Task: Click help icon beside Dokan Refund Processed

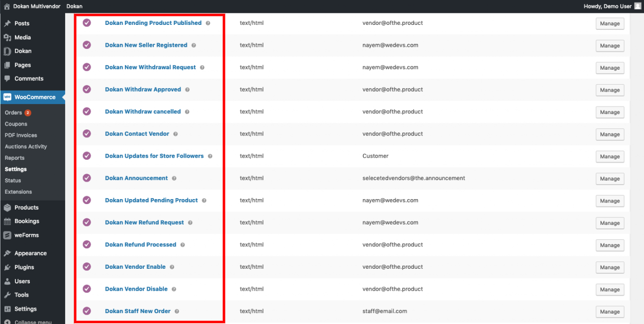Action: pos(183,245)
